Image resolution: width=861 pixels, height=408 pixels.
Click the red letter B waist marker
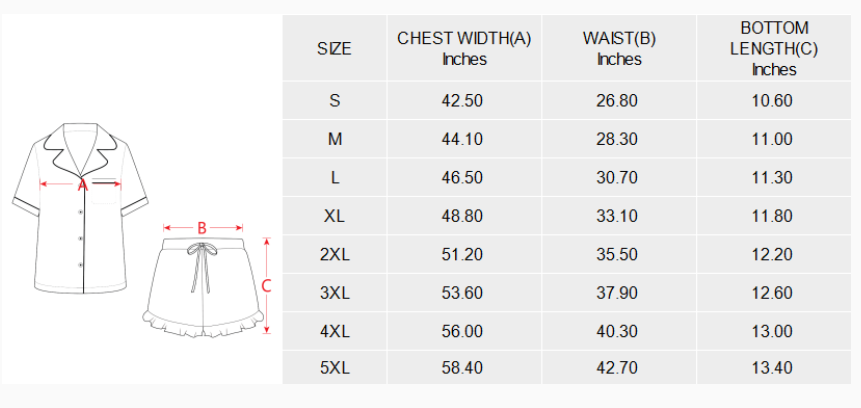pos(202,228)
